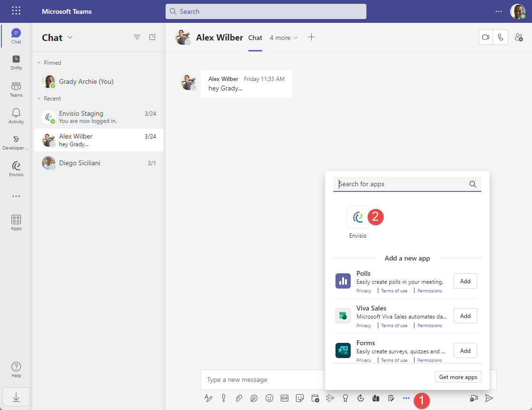
Task: Open the Sticker picker
Action: click(x=300, y=398)
